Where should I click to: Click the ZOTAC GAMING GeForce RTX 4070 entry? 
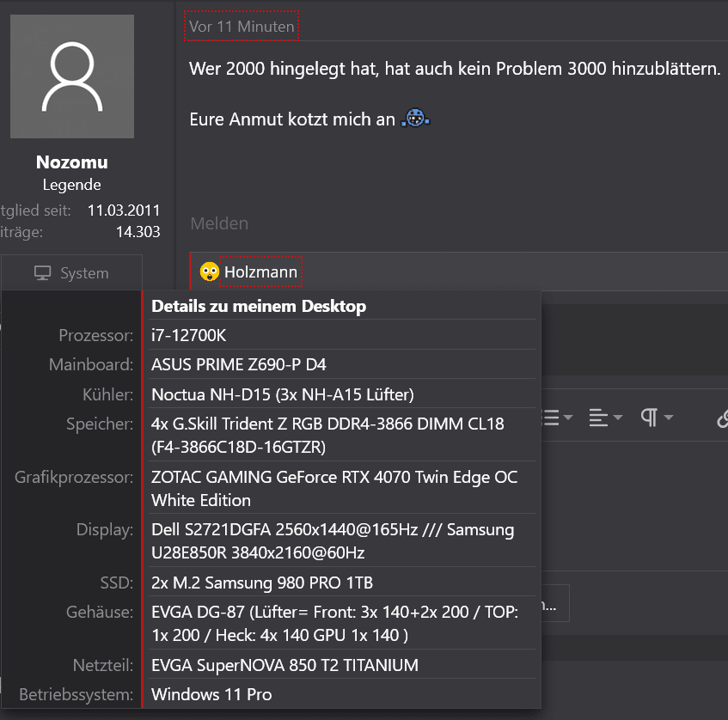click(334, 488)
